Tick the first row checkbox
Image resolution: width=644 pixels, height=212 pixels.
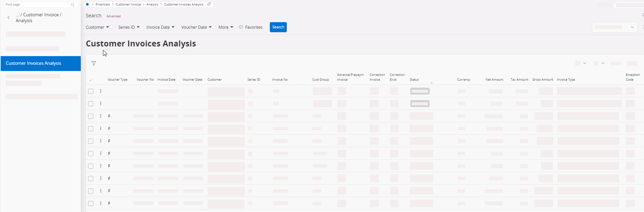click(91, 91)
